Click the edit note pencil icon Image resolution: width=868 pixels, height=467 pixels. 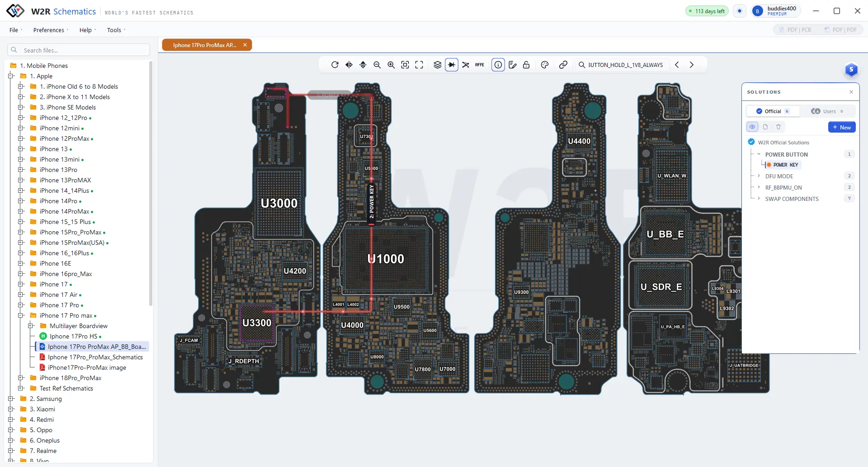pyautogui.click(x=513, y=65)
